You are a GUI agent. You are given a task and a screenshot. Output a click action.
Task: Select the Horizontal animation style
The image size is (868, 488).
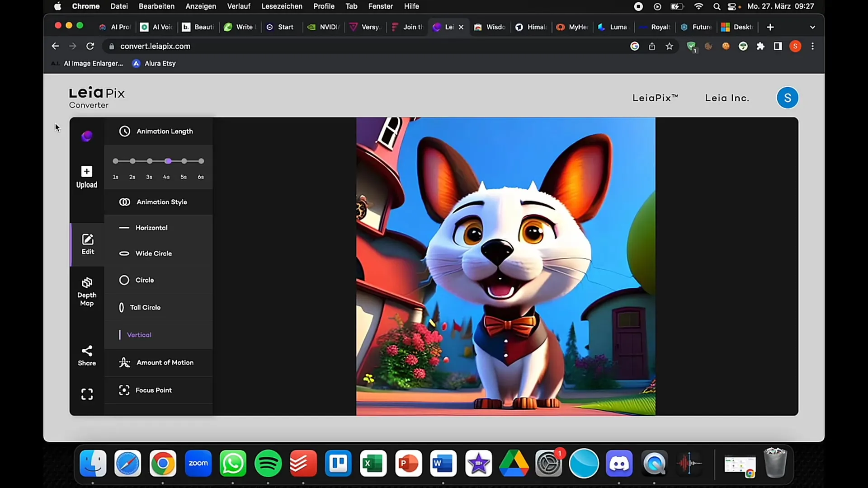click(152, 228)
